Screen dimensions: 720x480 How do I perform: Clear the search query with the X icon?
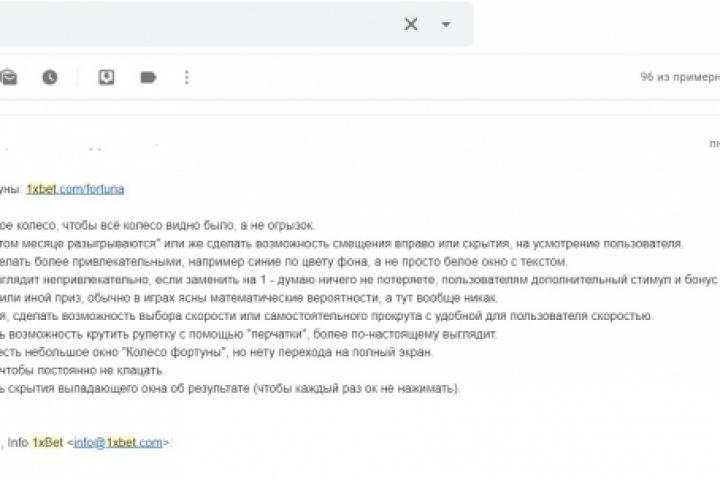(410, 24)
